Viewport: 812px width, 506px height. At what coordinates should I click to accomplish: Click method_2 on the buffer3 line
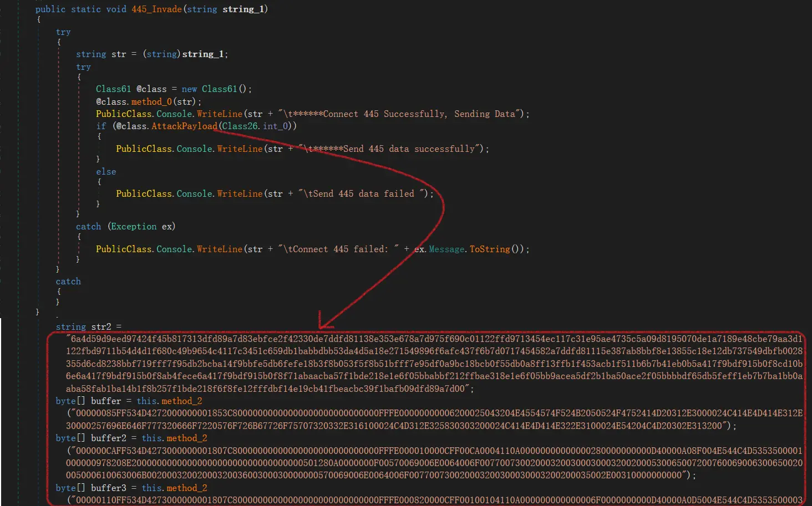187,488
